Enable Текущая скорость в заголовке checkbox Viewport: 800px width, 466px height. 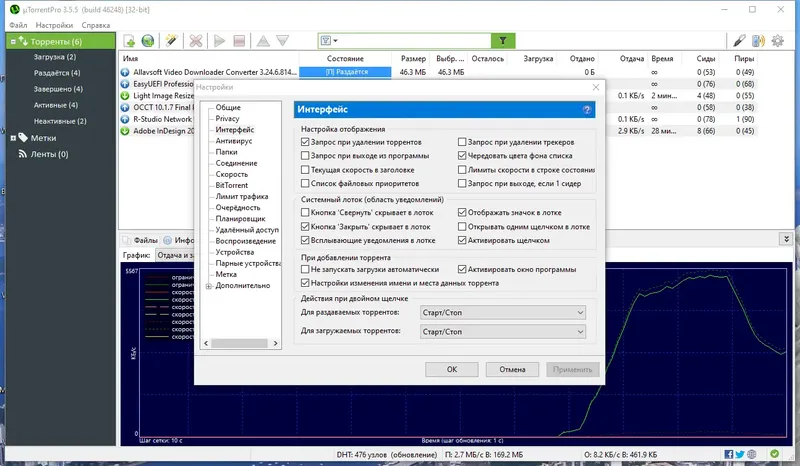(x=305, y=169)
